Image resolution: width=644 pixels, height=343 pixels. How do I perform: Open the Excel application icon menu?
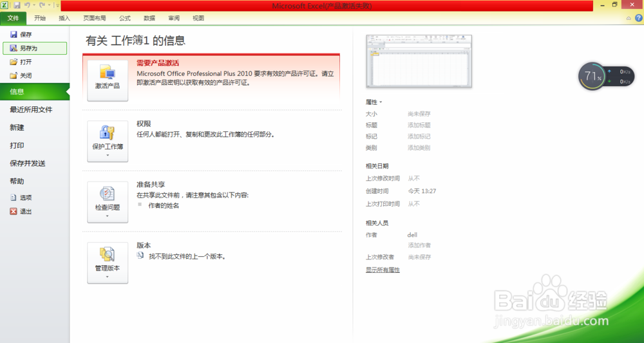tap(5, 5)
